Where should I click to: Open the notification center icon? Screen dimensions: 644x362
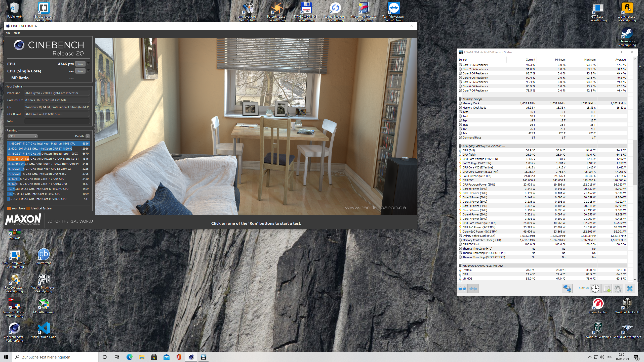pyautogui.click(x=636, y=357)
